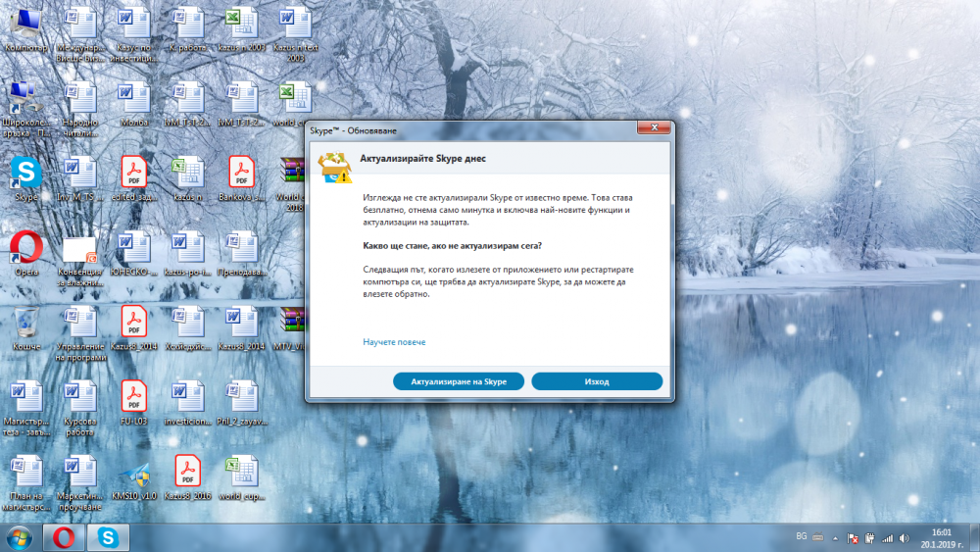Select the 'Казус по инвестици...' Word file
Viewport: 980px width, 552px height.
pos(133,34)
